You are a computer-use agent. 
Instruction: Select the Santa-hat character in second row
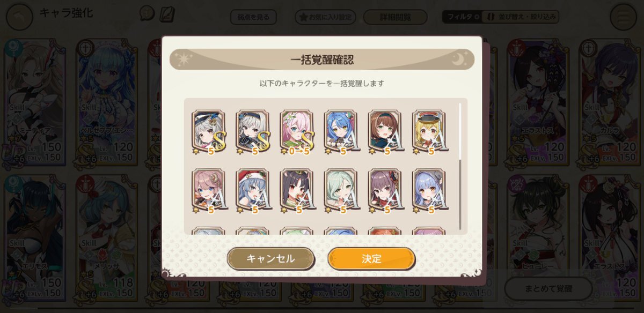click(253, 190)
